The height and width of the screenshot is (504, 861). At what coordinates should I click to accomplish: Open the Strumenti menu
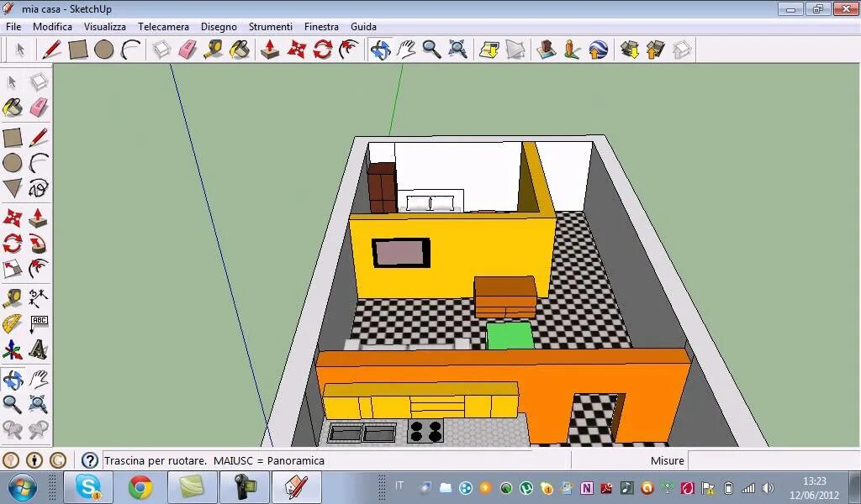coord(270,26)
